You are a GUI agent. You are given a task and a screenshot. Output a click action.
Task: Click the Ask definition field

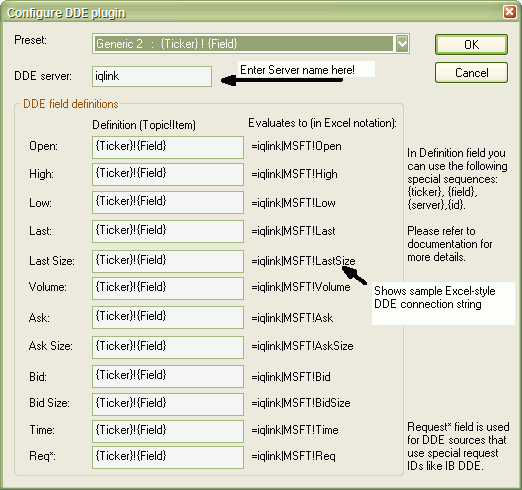click(x=168, y=317)
